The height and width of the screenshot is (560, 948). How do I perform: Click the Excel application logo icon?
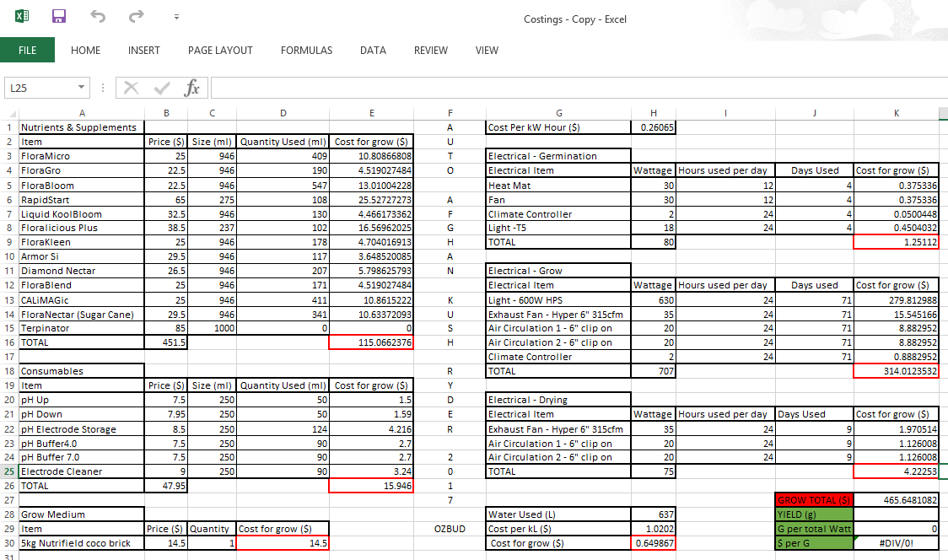[x=22, y=16]
